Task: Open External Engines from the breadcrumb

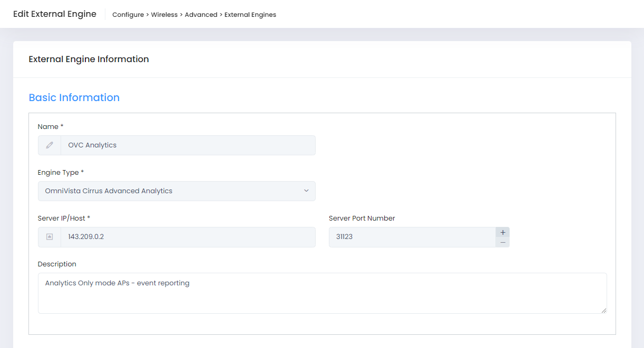Action: [250, 15]
